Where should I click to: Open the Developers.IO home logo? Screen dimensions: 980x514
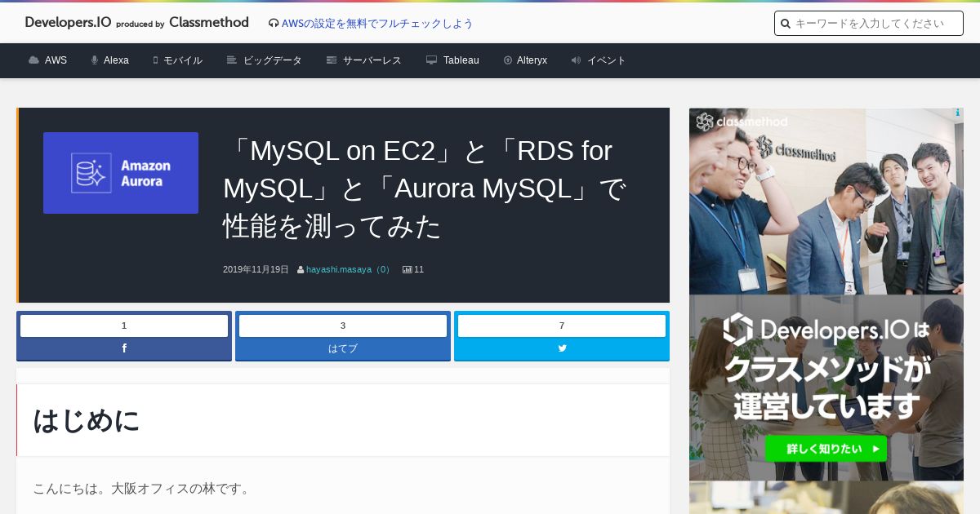pos(68,23)
